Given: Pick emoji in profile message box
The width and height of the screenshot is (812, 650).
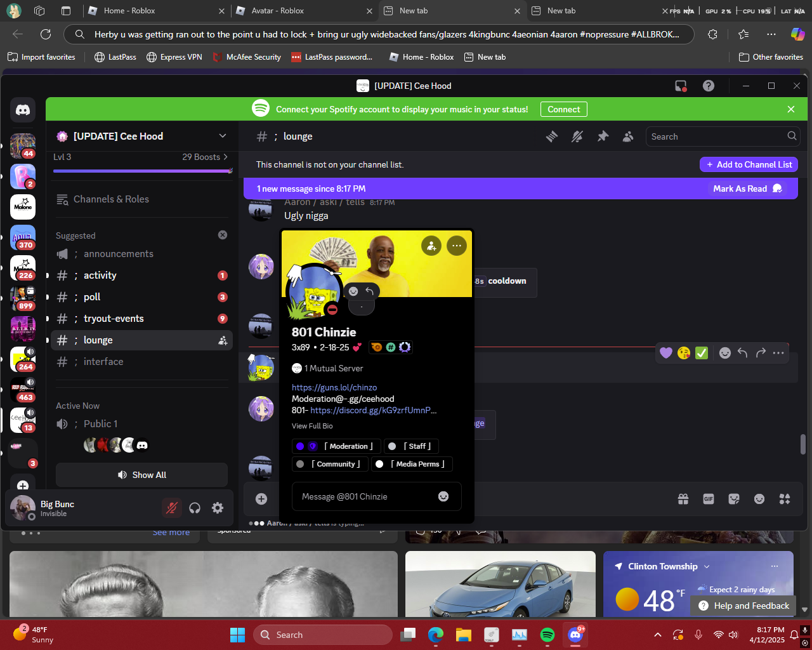Looking at the screenshot, I should click(443, 496).
